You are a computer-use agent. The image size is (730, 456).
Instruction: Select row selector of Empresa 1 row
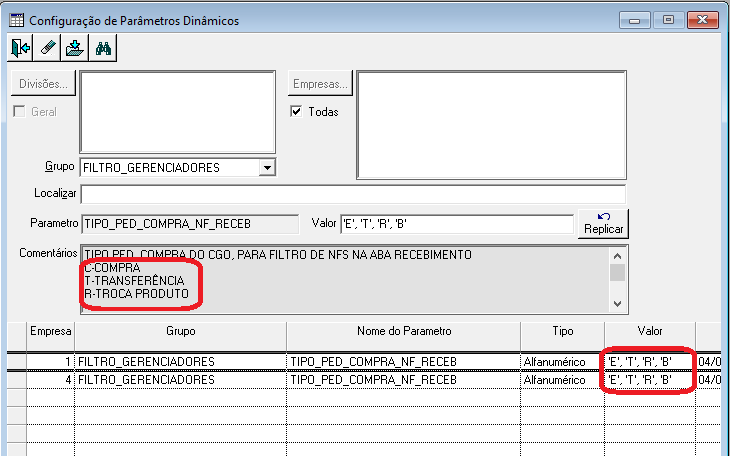point(17,362)
